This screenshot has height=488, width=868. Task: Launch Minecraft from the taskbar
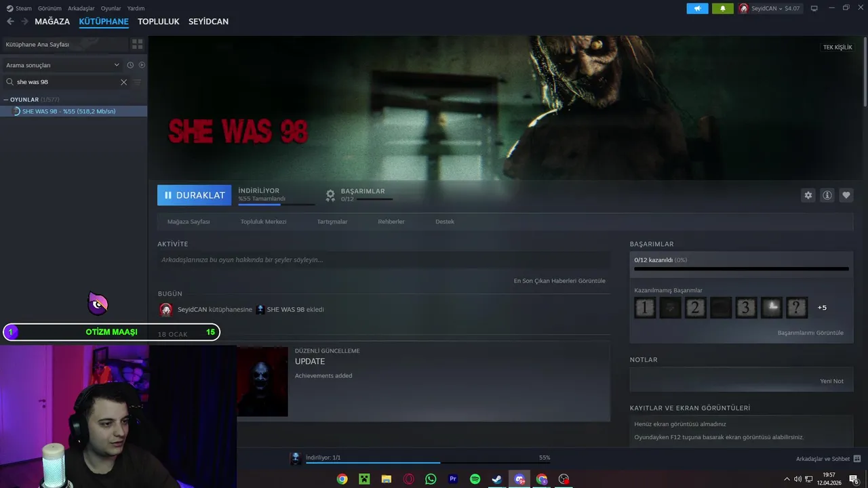pyautogui.click(x=364, y=479)
